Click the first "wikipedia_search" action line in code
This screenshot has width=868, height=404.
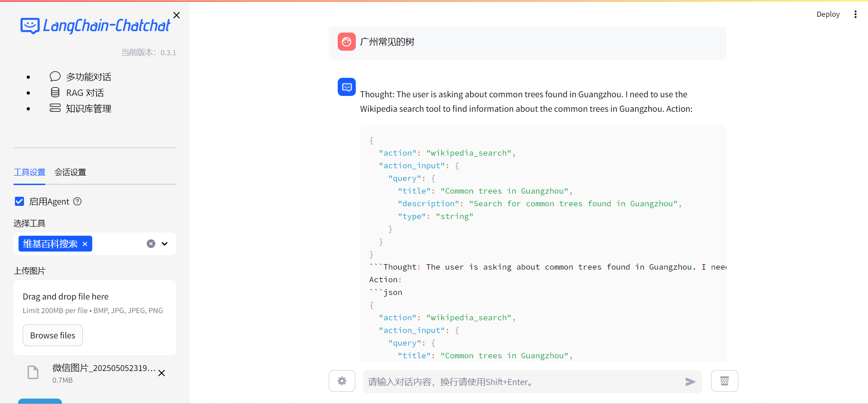(x=447, y=153)
